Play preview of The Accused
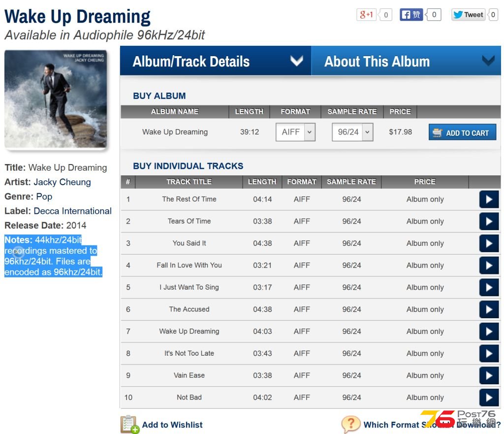Image resolution: width=504 pixels, height=434 pixels. (x=489, y=309)
